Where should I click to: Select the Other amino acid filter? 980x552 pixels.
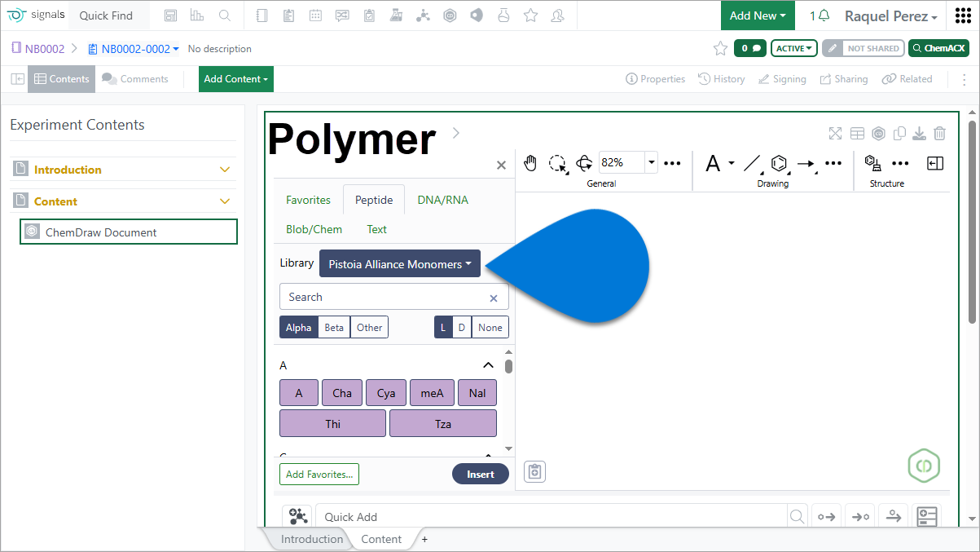click(369, 328)
